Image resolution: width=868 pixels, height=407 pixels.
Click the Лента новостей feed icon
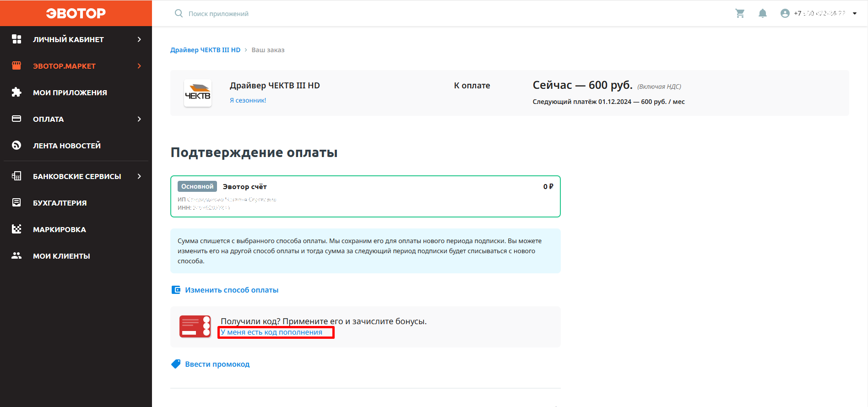tap(16, 145)
